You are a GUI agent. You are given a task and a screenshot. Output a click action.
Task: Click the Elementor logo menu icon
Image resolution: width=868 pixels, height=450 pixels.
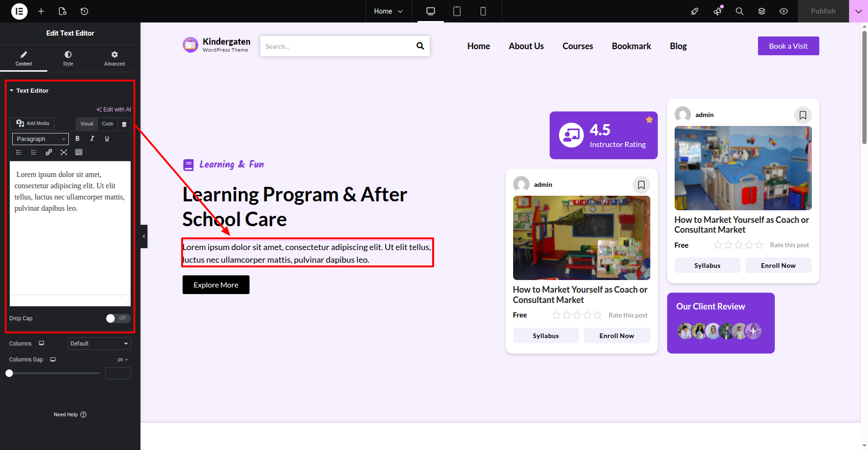pos(19,11)
